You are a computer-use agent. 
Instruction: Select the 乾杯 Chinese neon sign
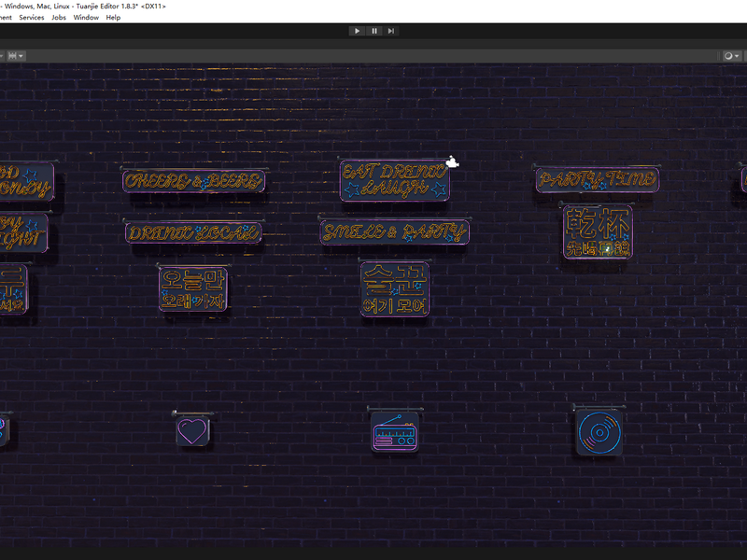598,231
